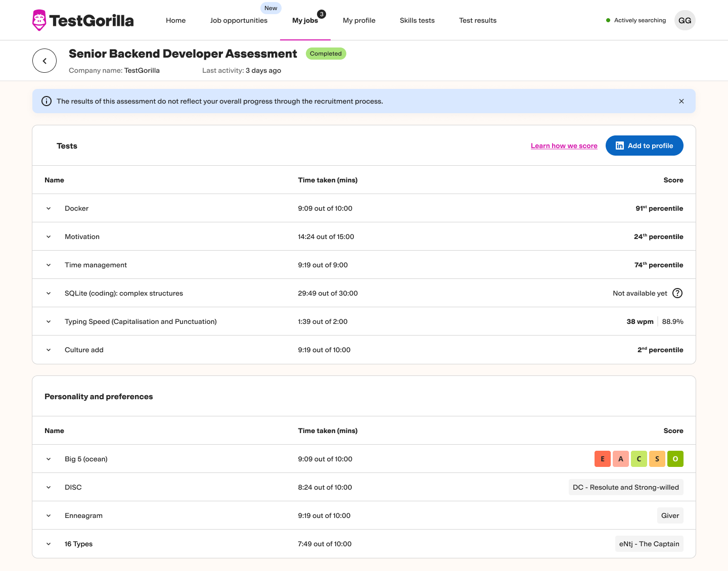Click the 24th percentile score
Image resolution: width=728 pixels, height=571 pixels.
[x=659, y=236]
